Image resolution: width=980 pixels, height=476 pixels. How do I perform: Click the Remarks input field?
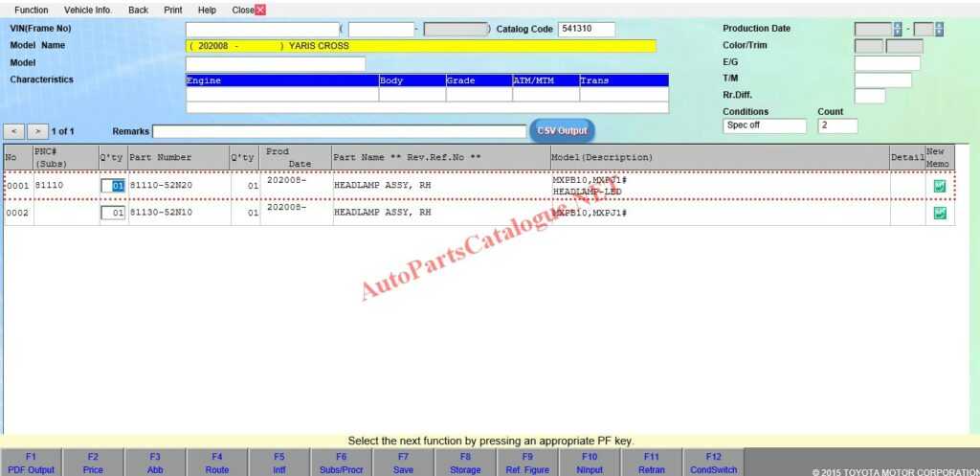[340, 131]
